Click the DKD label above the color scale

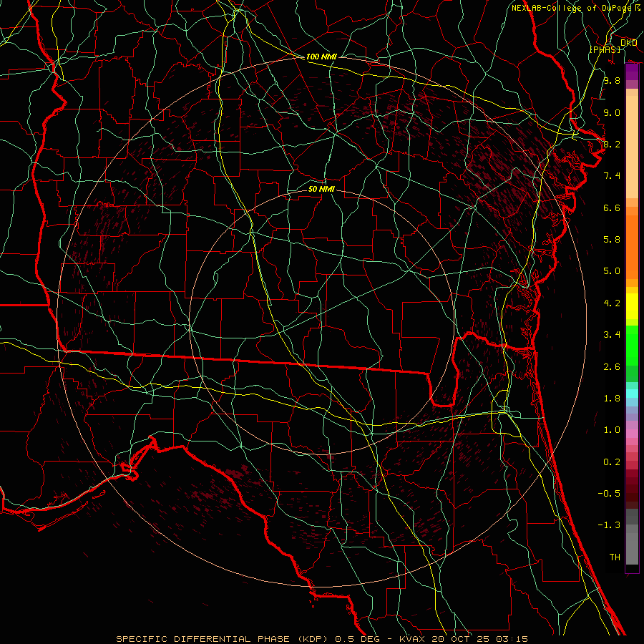(x=628, y=42)
